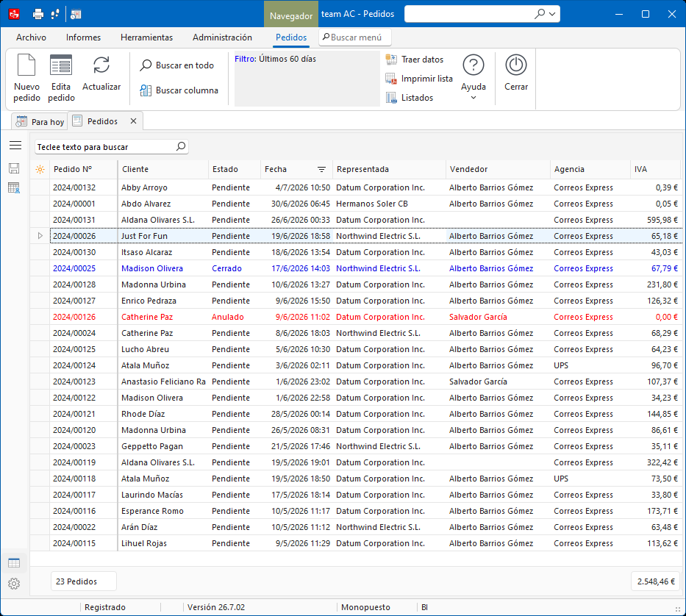This screenshot has width=686, height=616.
Task: Expand row arrow for order 2024/00026
Action: tap(40, 236)
